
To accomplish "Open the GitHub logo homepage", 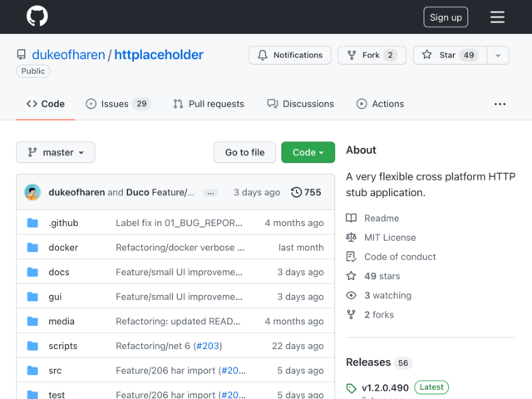I will tap(37, 16).
